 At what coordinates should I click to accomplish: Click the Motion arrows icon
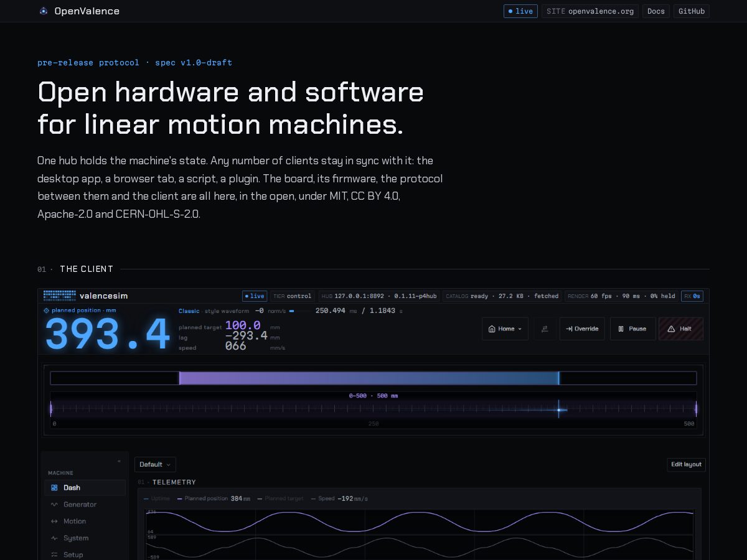(x=54, y=521)
